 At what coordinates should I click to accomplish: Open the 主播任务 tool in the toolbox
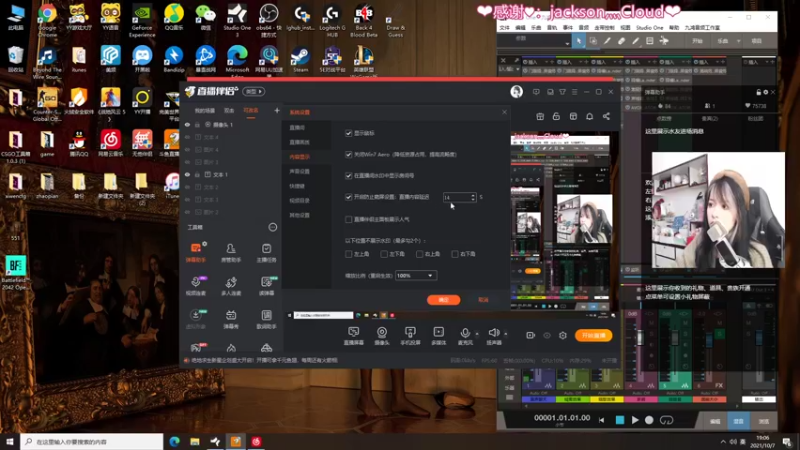(x=266, y=252)
